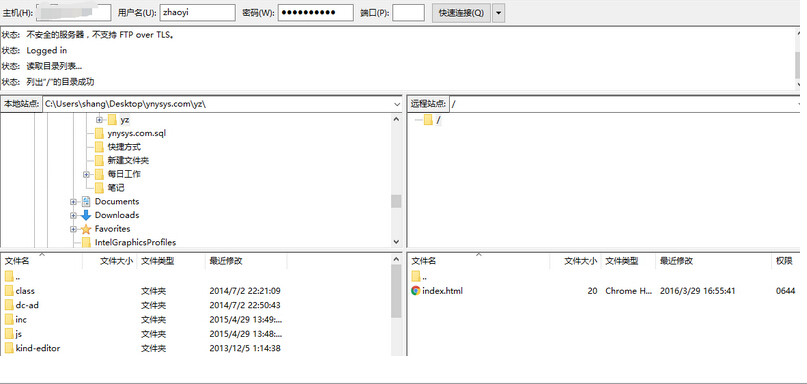Click the inc folder icon
This screenshot has height=384, width=807.
(x=9, y=320)
